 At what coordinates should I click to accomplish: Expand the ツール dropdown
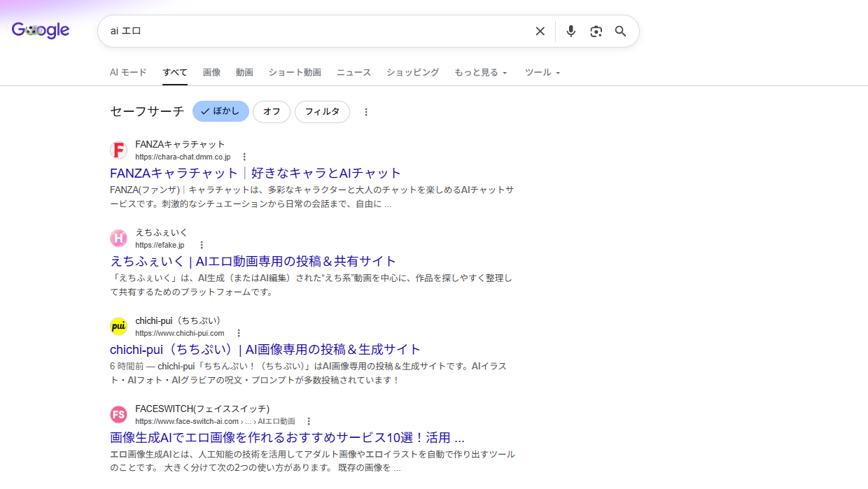pyautogui.click(x=542, y=72)
